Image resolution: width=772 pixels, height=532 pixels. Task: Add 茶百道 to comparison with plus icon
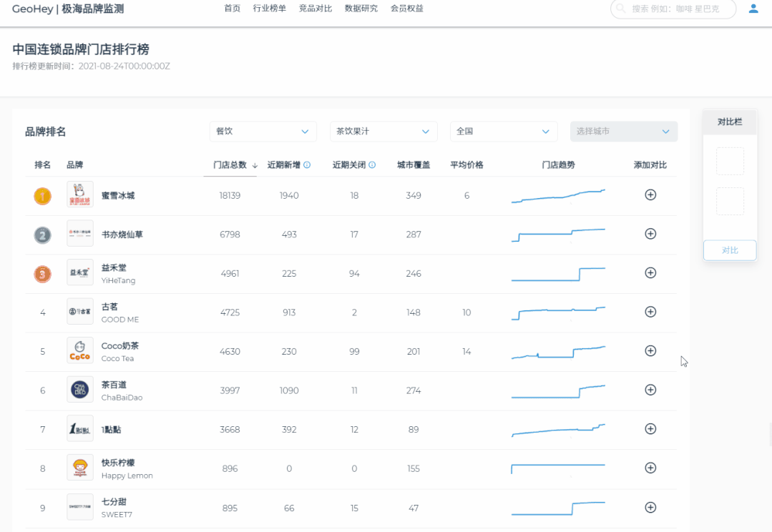(x=650, y=390)
